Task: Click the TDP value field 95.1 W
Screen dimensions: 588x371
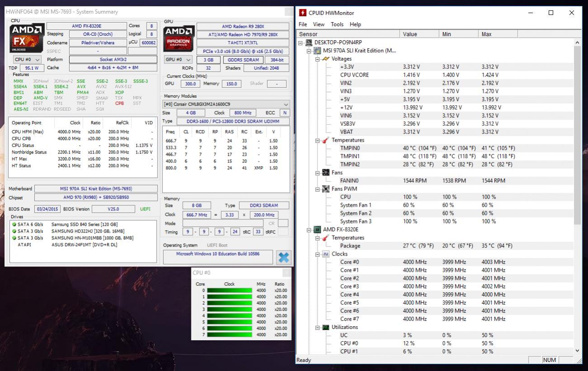Action: pyautogui.click(x=32, y=68)
